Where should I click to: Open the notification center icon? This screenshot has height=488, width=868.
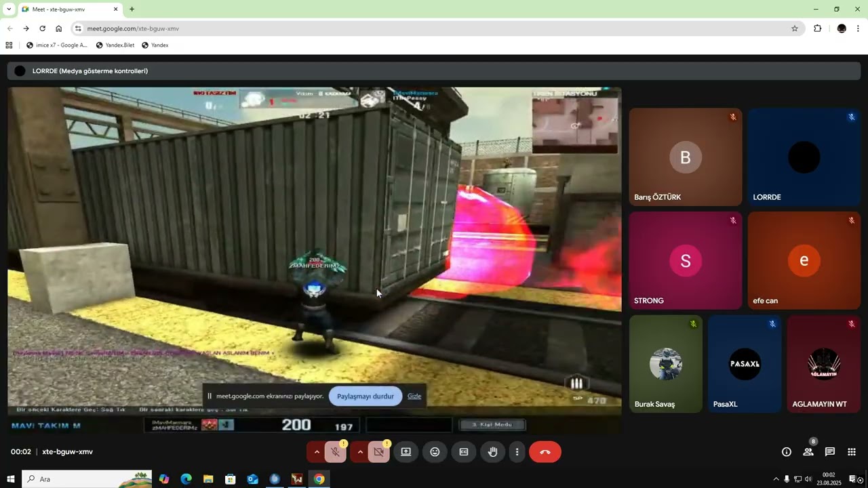pyautogui.click(x=855, y=479)
